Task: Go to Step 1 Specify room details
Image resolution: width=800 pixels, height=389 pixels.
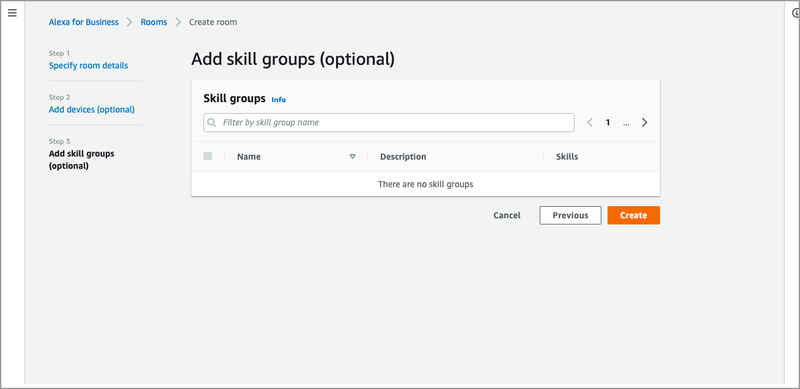Action: 88,65
